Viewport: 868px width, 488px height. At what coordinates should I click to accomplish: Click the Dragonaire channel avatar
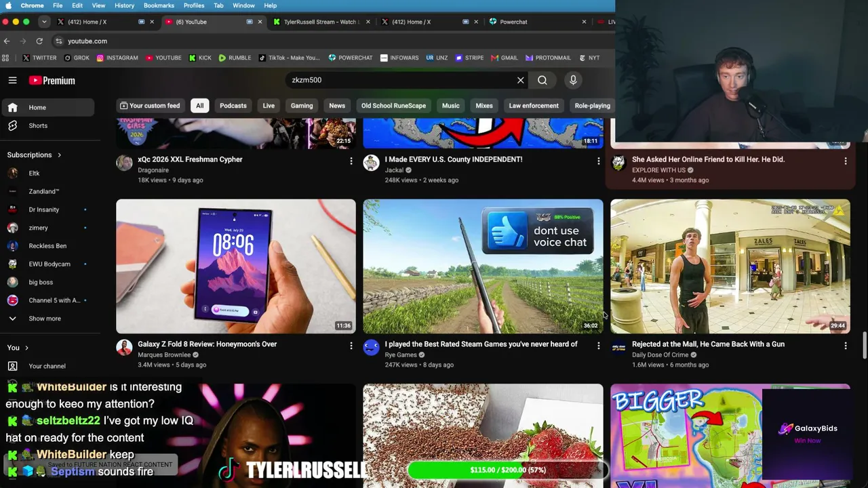tap(124, 163)
